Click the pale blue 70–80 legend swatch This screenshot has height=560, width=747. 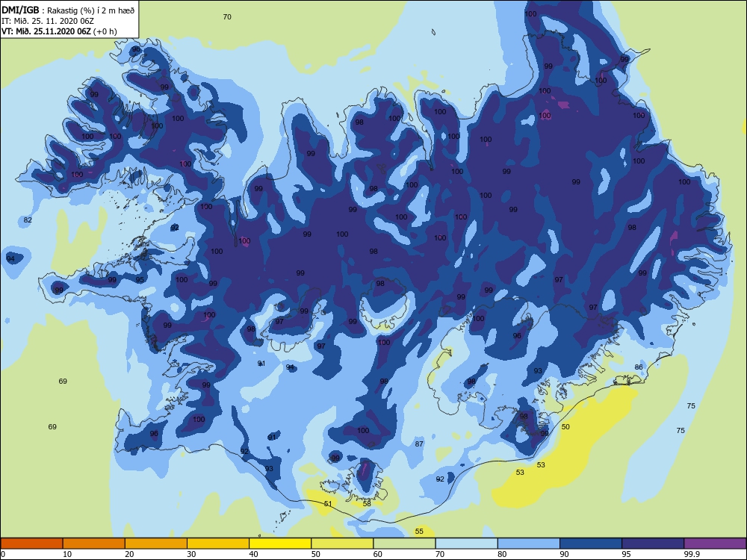point(466,544)
